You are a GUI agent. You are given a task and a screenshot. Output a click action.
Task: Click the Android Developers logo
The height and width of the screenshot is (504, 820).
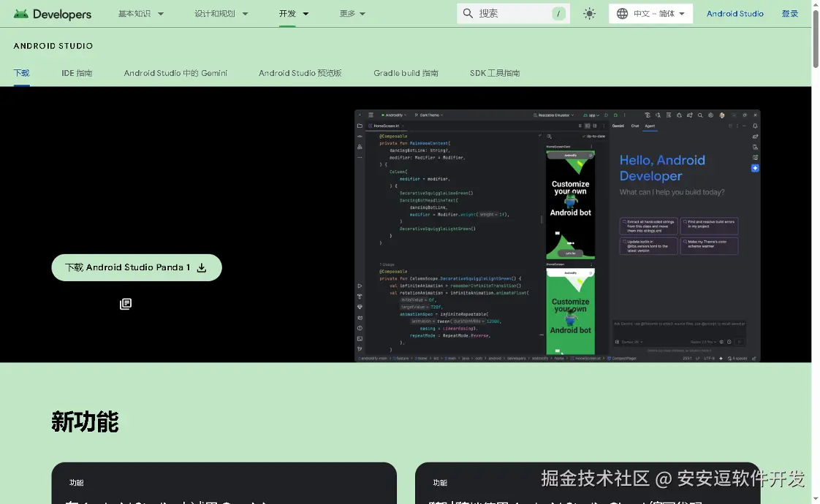[x=53, y=14]
